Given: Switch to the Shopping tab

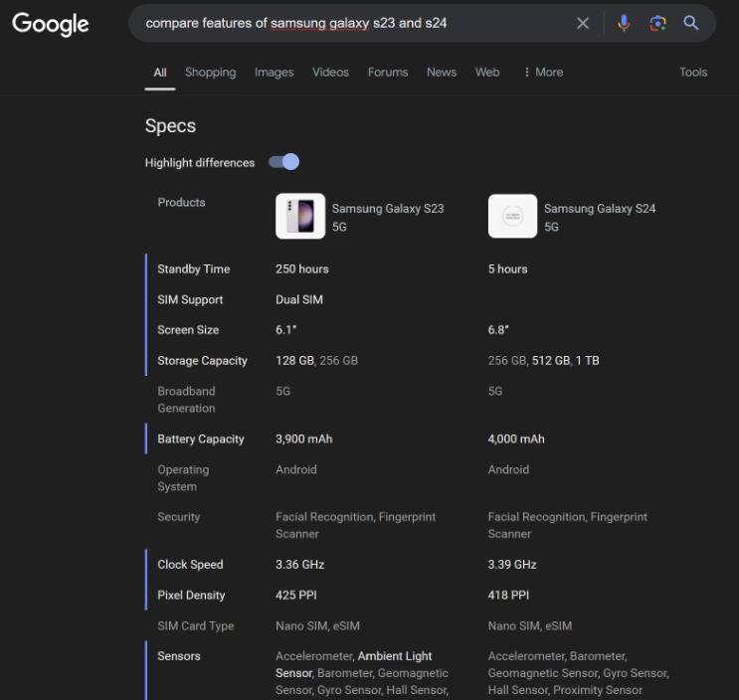Looking at the screenshot, I should tap(210, 73).
